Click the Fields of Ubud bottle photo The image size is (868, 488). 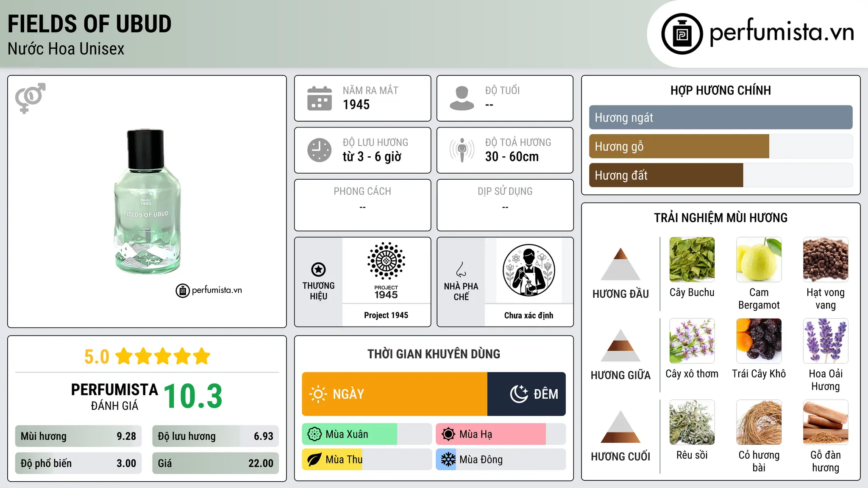point(147,202)
